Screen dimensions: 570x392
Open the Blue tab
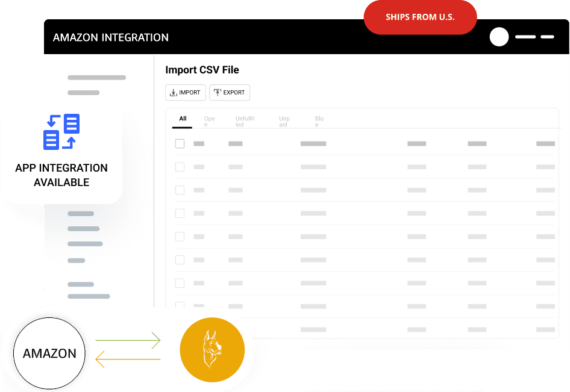click(319, 122)
